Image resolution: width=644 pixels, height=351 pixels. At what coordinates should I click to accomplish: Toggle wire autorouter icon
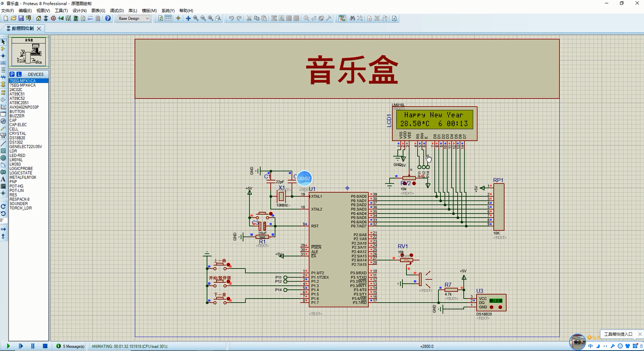pos(342,18)
